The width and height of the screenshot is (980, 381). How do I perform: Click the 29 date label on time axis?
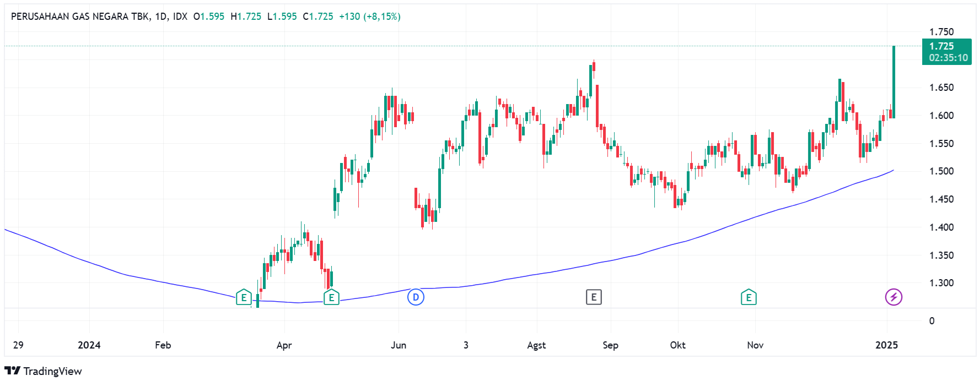18,345
